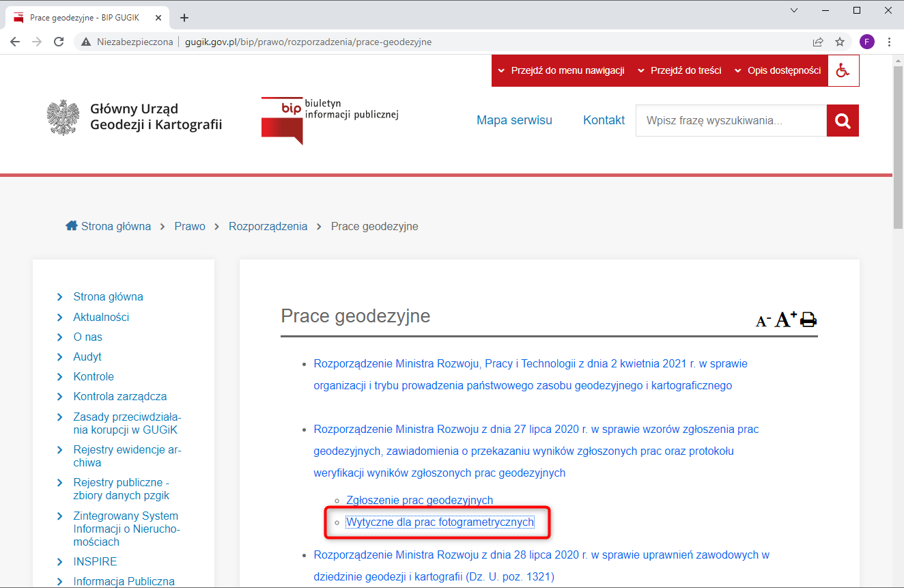Click the red search magnifier button

click(x=843, y=121)
